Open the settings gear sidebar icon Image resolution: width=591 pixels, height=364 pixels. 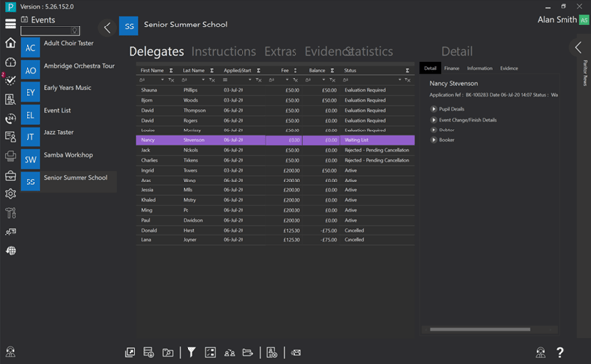point(10,194)
